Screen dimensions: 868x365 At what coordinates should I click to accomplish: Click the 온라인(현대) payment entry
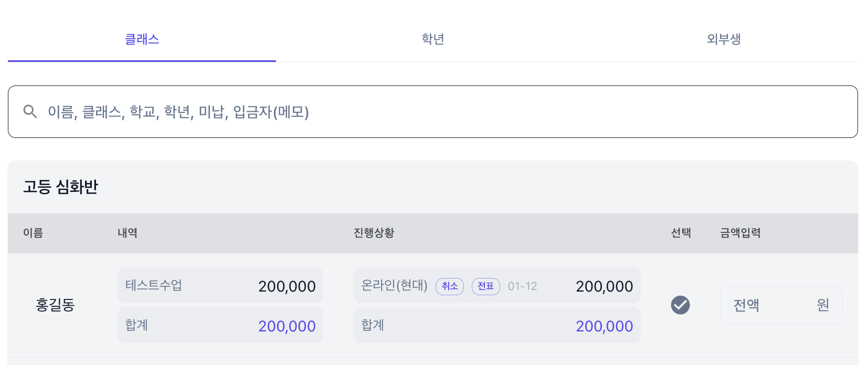(394, 285)
